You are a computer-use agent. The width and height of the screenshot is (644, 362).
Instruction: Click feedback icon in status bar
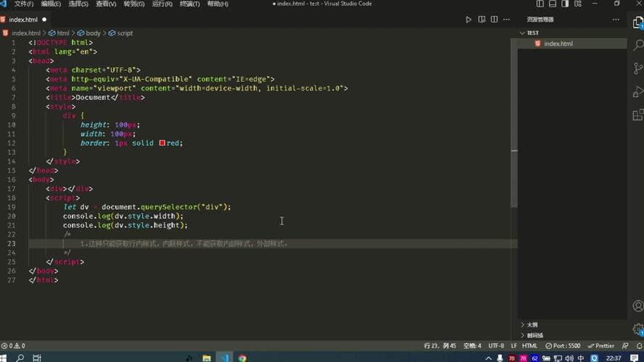click(625, 346)
